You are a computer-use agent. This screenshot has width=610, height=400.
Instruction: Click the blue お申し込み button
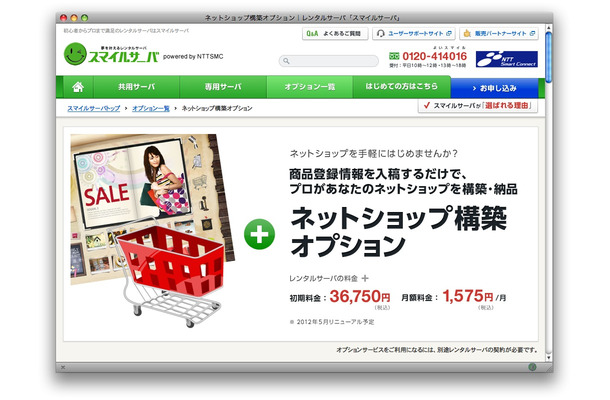click(x=494, y=88)
